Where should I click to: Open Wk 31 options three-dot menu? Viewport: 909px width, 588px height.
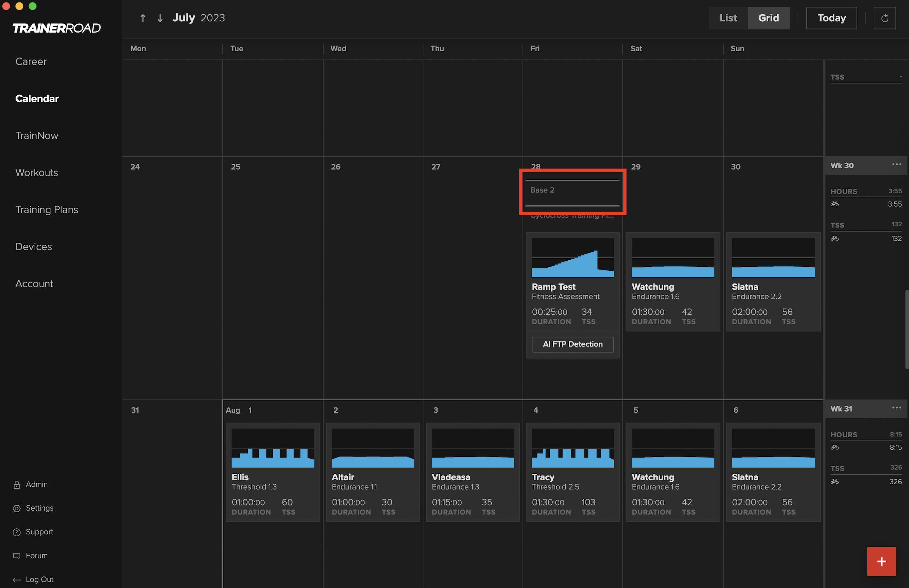[897, 408]
